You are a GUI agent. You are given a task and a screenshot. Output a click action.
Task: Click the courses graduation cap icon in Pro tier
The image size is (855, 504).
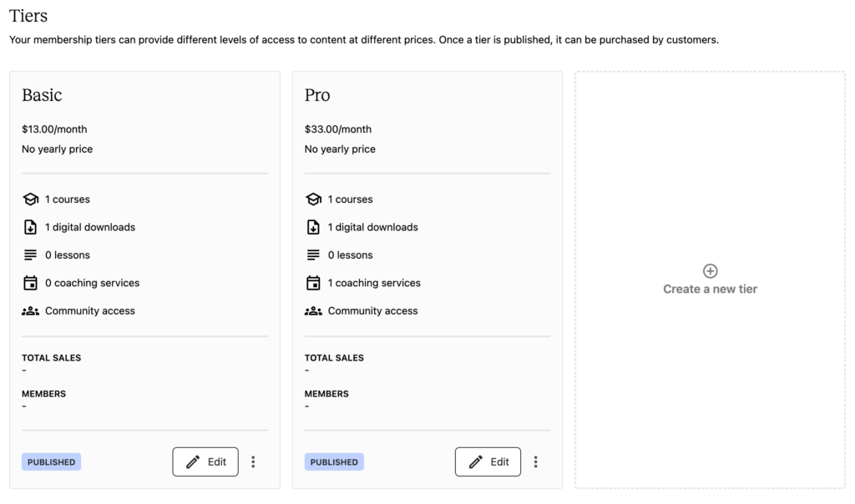coord(314,199)
